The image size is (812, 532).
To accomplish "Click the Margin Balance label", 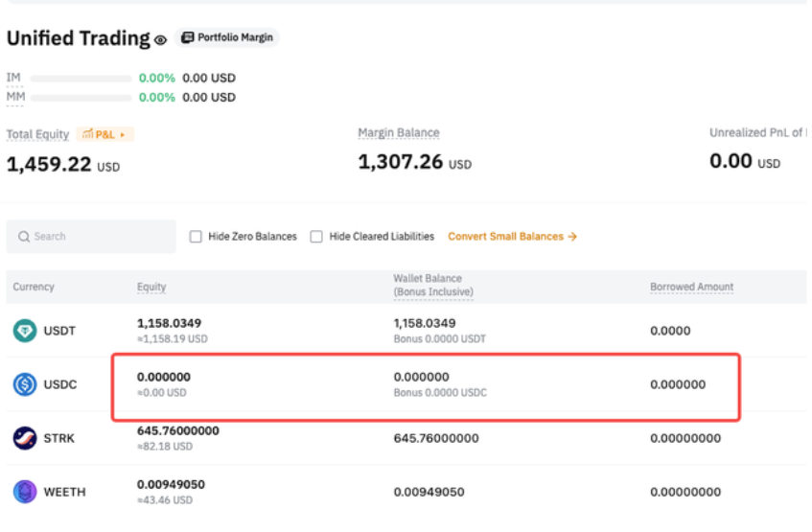I will pyautogui.click(x=398, y=133).
